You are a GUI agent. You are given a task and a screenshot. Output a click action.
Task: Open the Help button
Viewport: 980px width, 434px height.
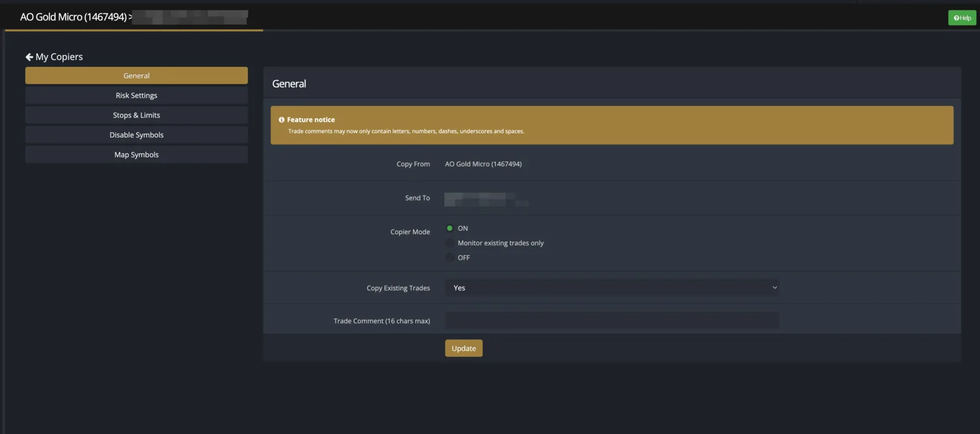click(962, 18)
